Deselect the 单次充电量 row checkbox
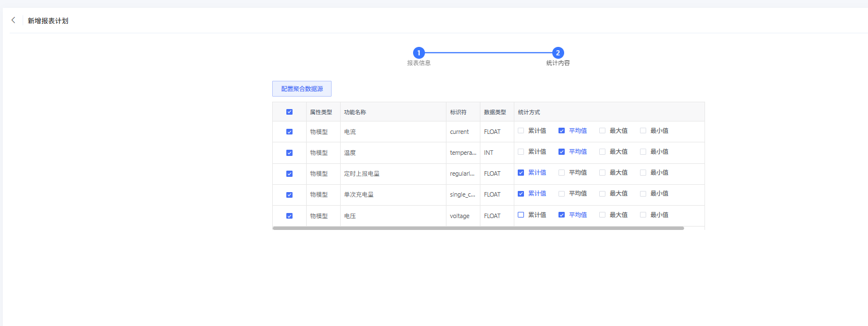 (x=290, y=194)
